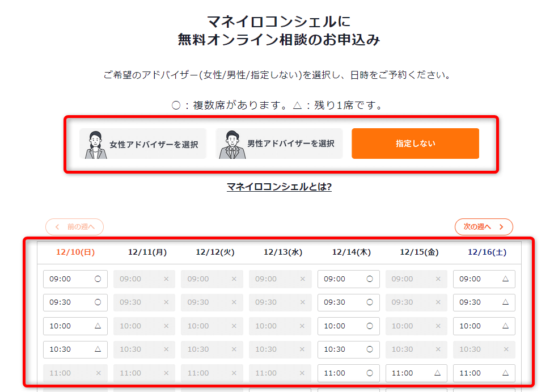
Task: Open the マネイロコンシェルとは? link
Action: tap(279, 187)
